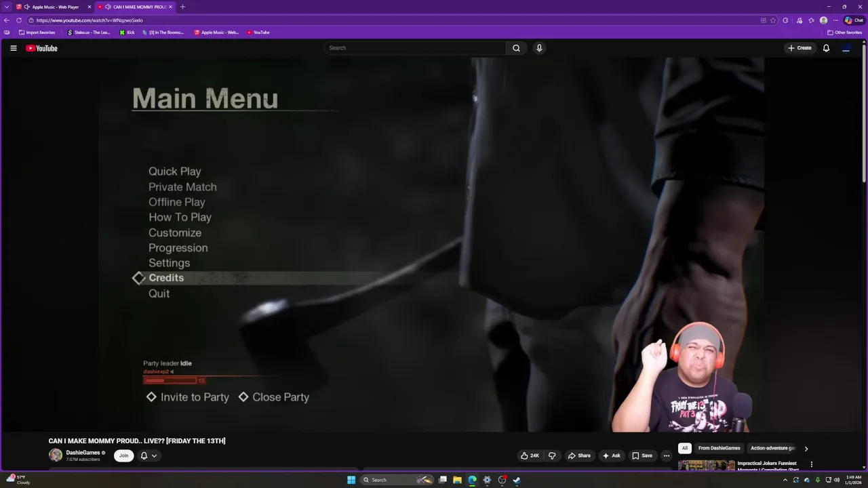Screen dimensions: 868x488
Task: Select the CAN I MAKE MOMMY PROUD tab
Action: [x=135, y=7]
